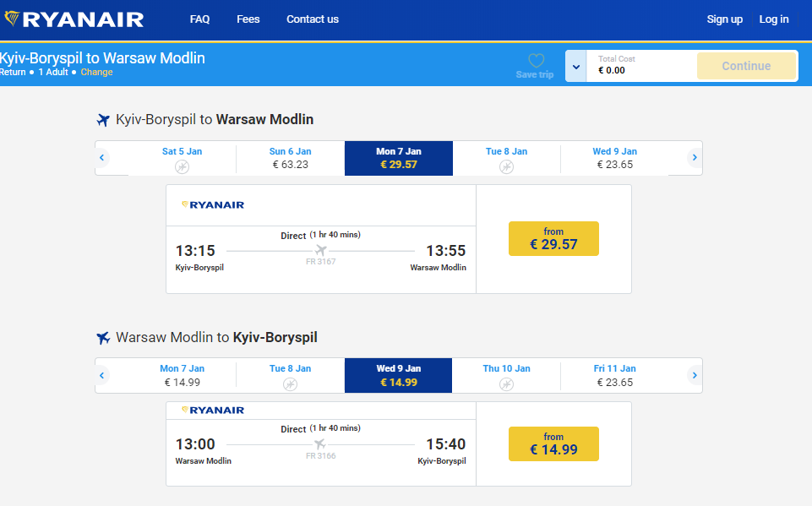Choose the return € 14.99 fare button
Image resolution: width=812 pixels, height=506 pixels.
(553, 444)
